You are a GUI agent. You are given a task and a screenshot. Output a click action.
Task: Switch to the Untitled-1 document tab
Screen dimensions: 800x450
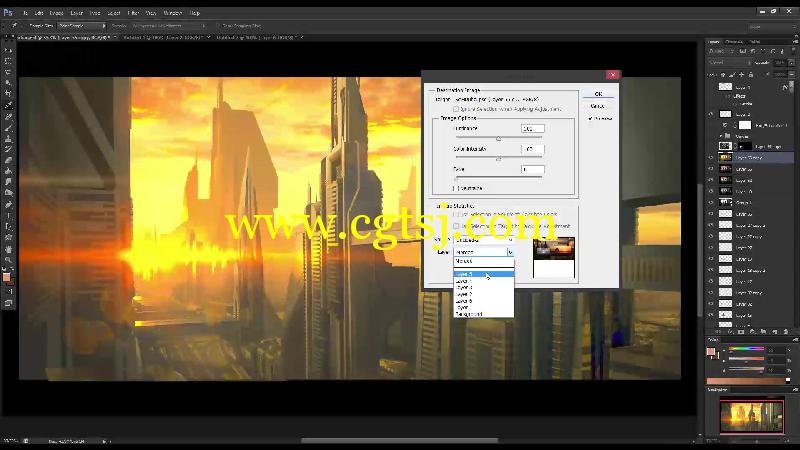pos(164,37)
